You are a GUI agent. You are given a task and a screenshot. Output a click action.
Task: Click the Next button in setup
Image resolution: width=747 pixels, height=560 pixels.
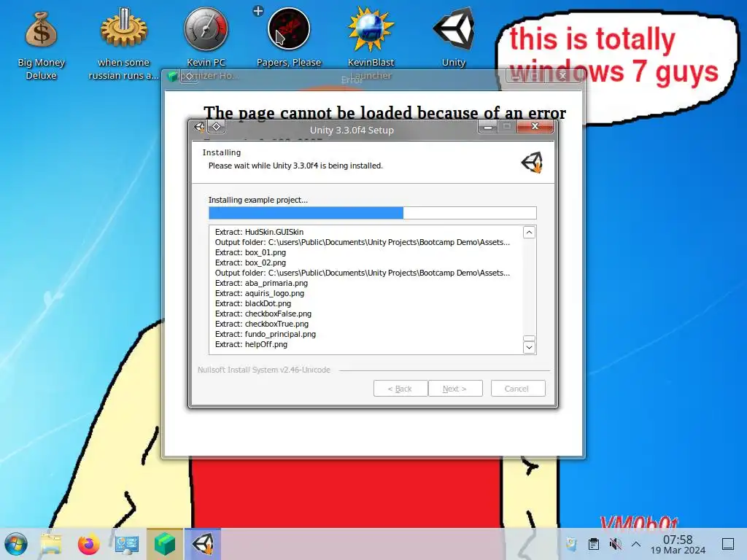455,389
